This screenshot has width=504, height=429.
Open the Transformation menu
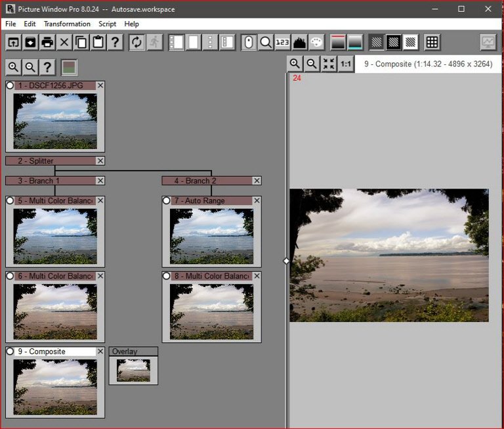67,24
